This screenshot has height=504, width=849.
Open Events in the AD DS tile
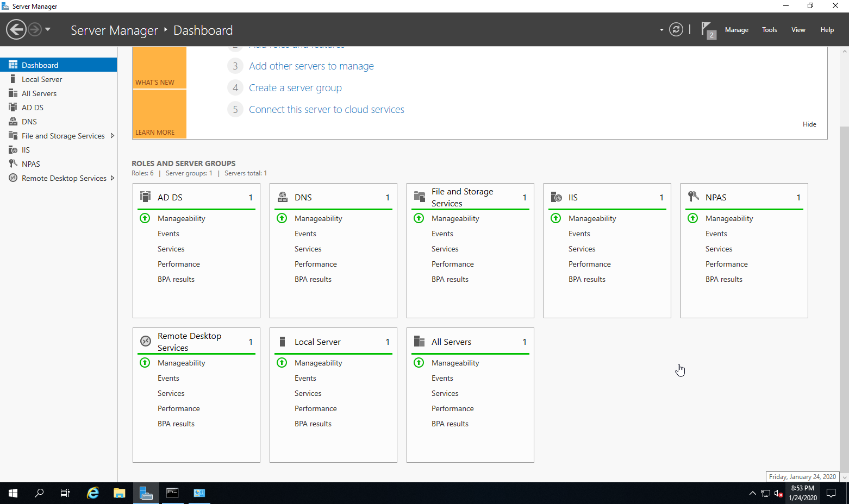pyautogui.click(x=168, y=234)
